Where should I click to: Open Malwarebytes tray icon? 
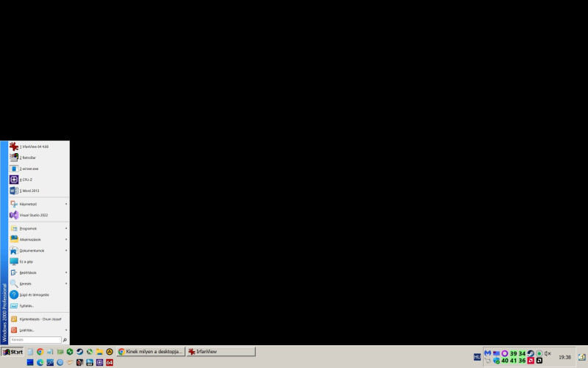[487, 353]
